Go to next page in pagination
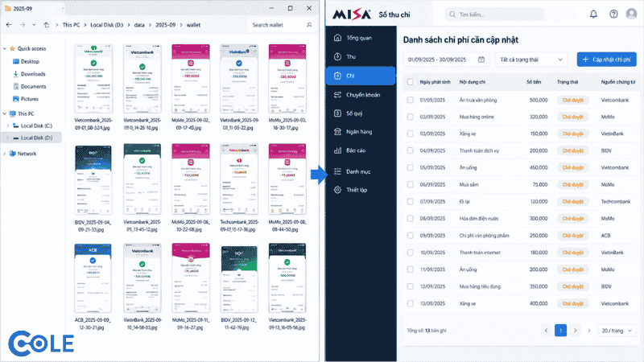 575,331
